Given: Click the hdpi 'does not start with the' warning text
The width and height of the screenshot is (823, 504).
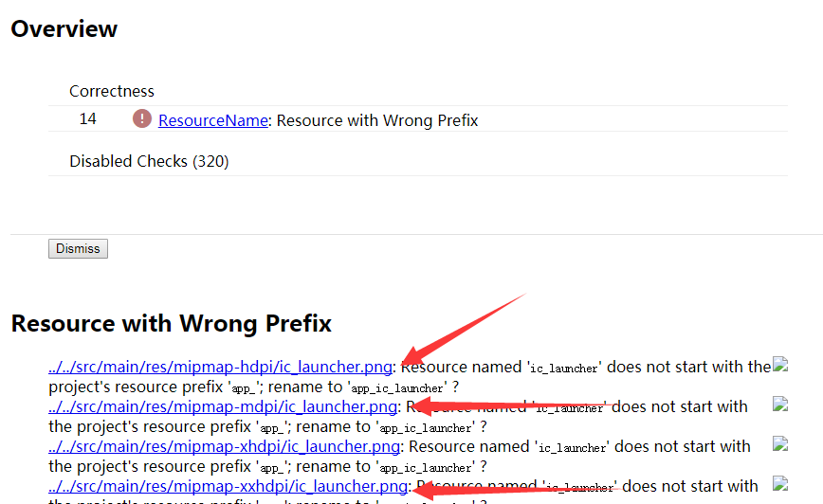Looking at the screenshot, I should (688, 367).
